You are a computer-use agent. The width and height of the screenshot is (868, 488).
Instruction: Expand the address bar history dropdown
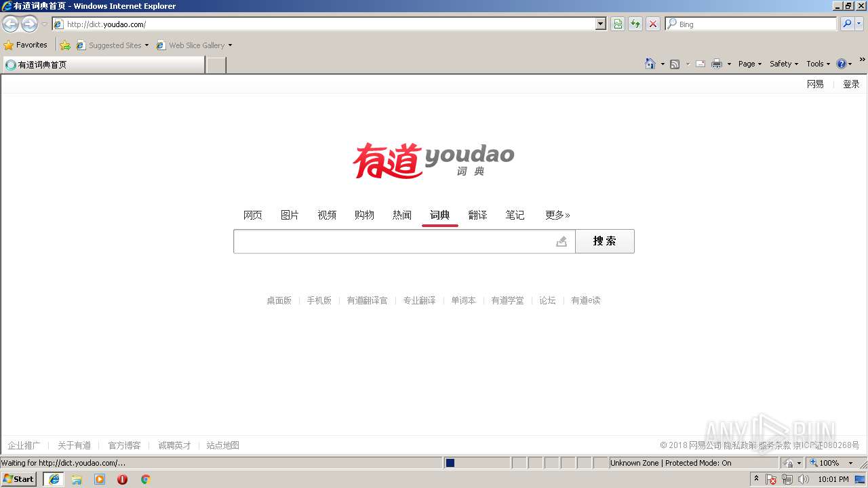600,24
